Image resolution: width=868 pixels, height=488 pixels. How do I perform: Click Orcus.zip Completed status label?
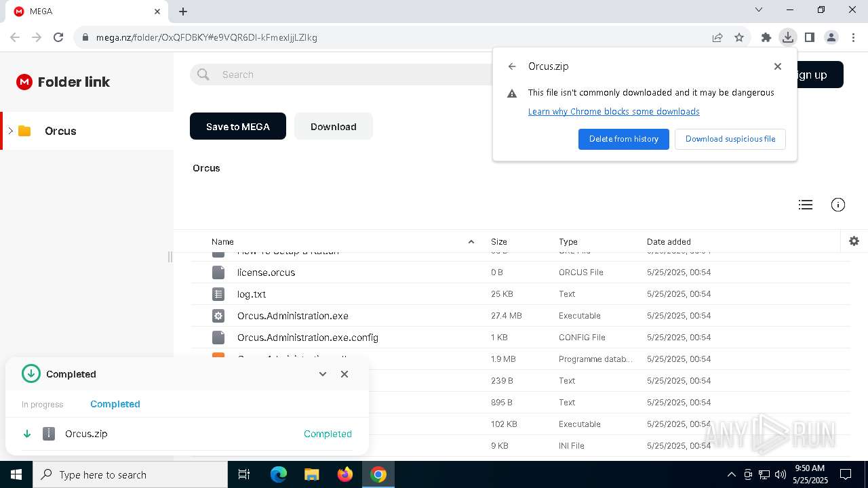click(x=328, y=434)
